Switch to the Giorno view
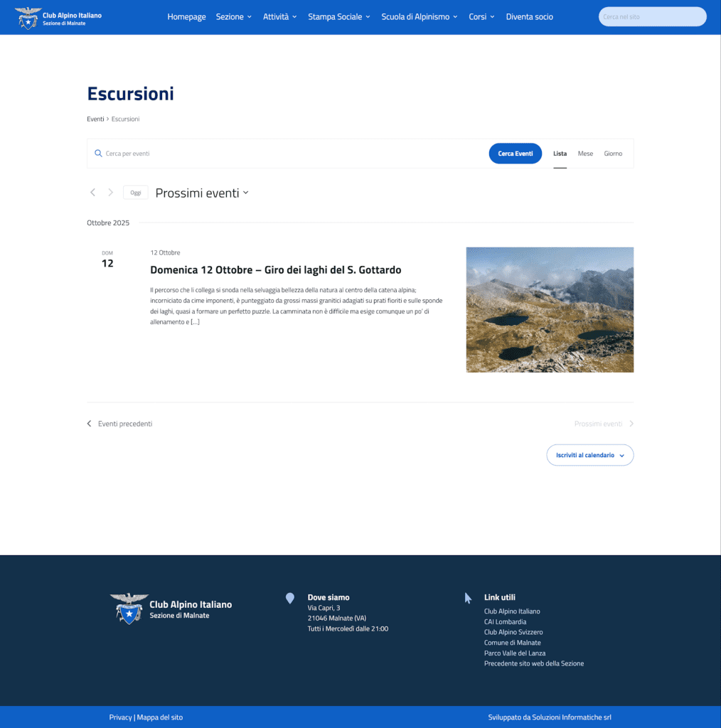This screenshot has height=728, width=721. pyautogui.click(x=613, y=153)
